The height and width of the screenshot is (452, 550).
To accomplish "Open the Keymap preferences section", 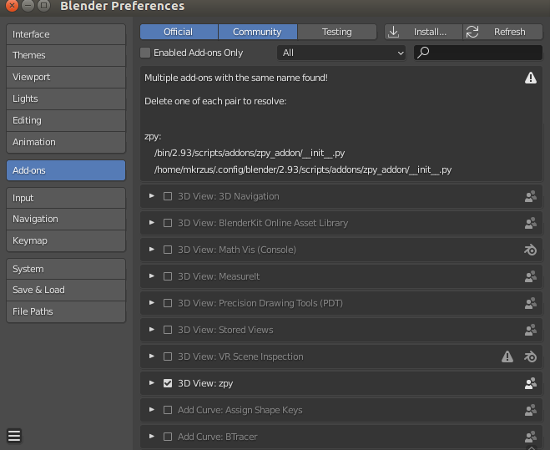I will [x=66, y=241].
